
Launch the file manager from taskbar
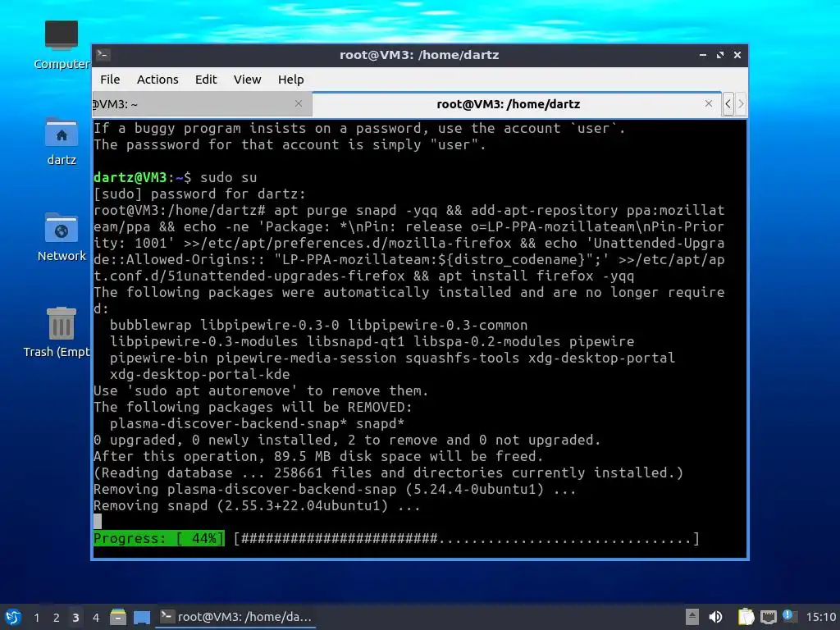click(118, 617)
